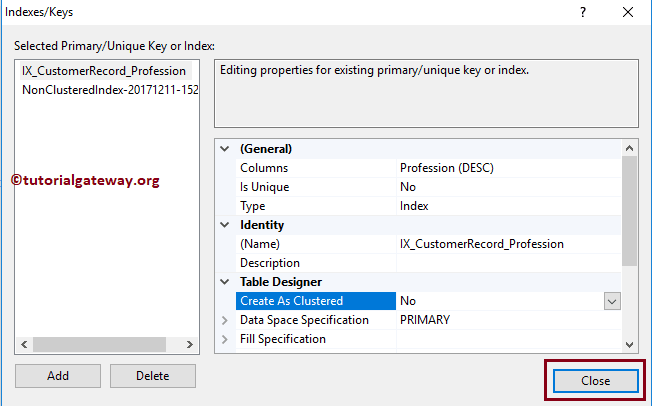Select the Is Unique property
This screenshot has height=406, width=652.
264,187
